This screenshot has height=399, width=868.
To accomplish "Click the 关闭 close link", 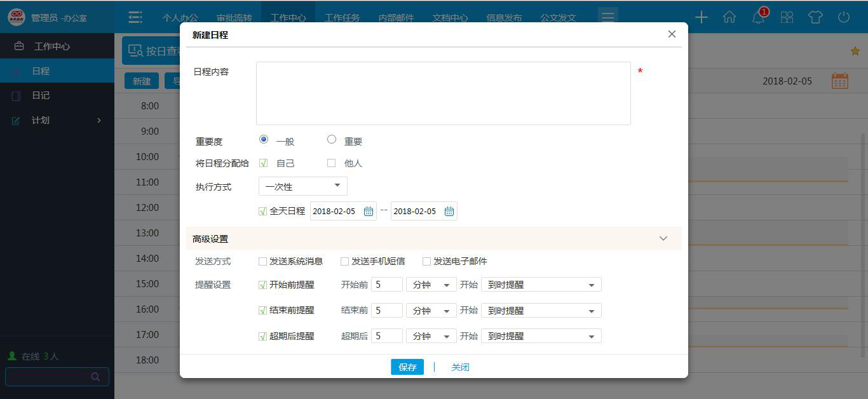I will click(460, 367).
